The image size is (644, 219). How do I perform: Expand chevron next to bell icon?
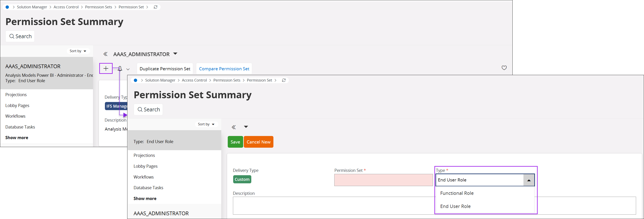tap(128, 69)
